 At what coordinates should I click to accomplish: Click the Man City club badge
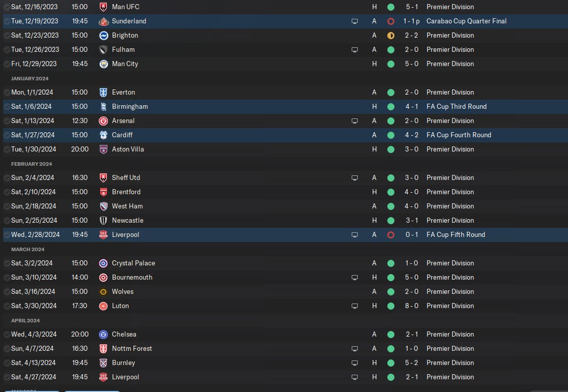104,64
